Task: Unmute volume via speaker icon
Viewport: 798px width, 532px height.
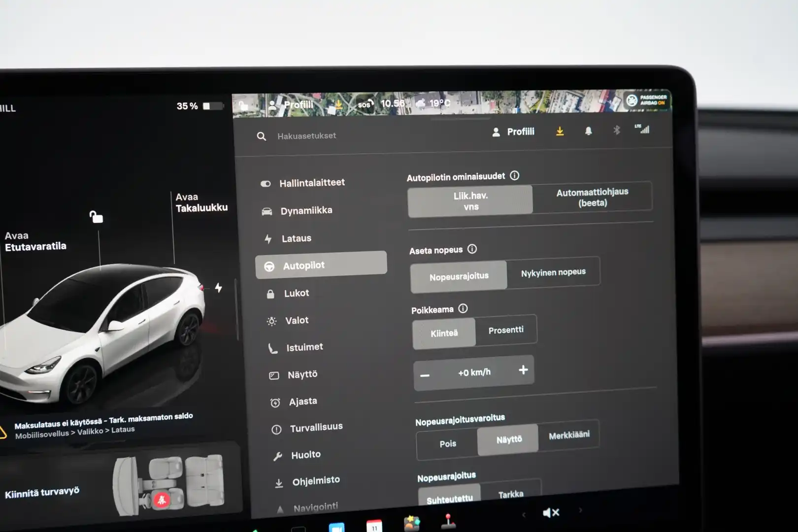Action: pos(551,513)
